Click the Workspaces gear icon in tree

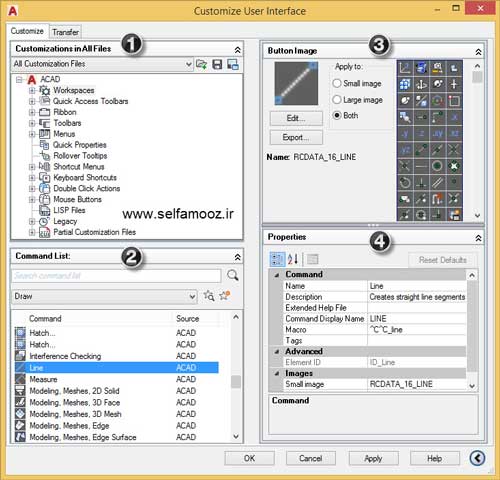click(44, 90)
